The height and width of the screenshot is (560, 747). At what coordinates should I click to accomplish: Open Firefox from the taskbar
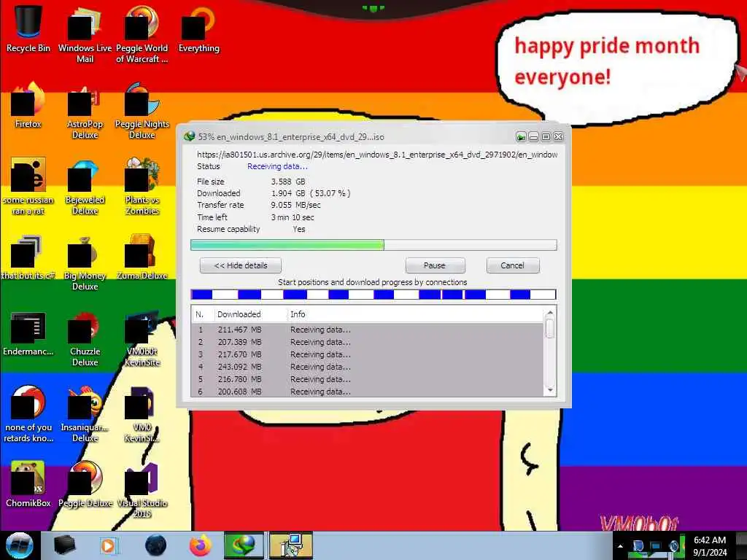201,545
